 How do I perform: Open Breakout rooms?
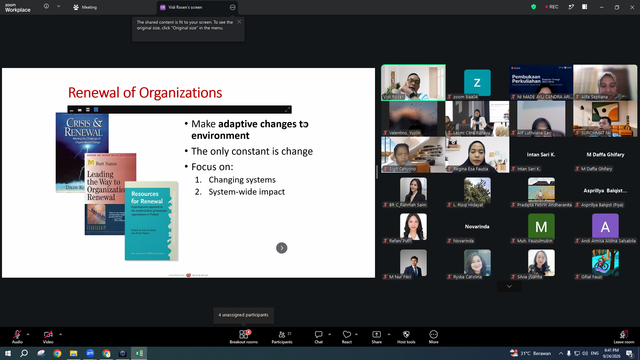pos(244,337)
